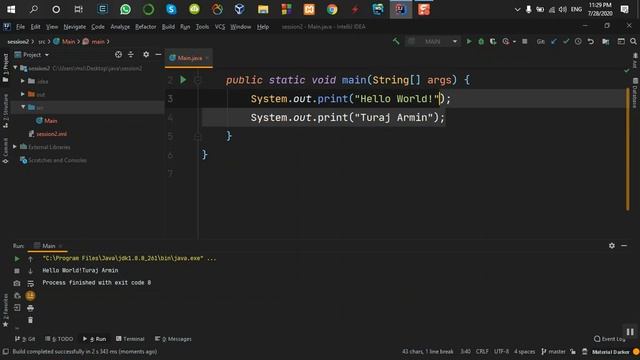Screen dimensions: 640x360
Task: Expand the out folder
Action: (x=23, y=94)
